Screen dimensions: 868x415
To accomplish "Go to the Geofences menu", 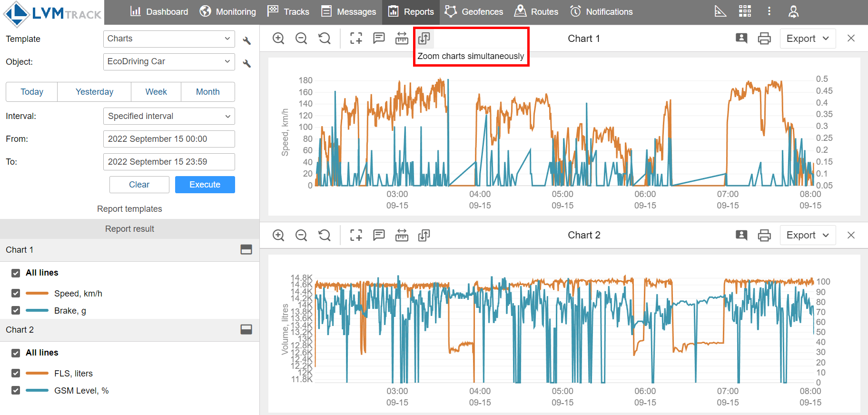I will (474, 12).
